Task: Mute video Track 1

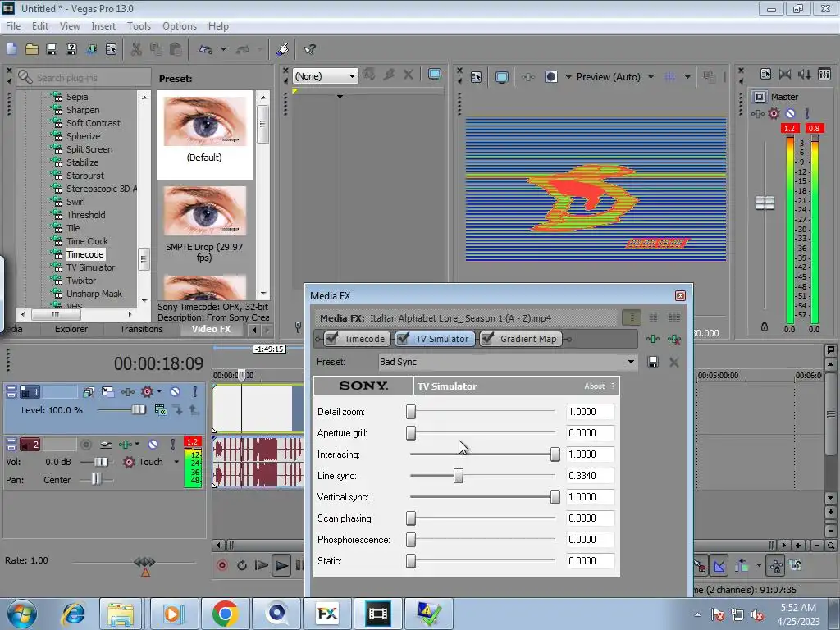Action: coord(175,391)
